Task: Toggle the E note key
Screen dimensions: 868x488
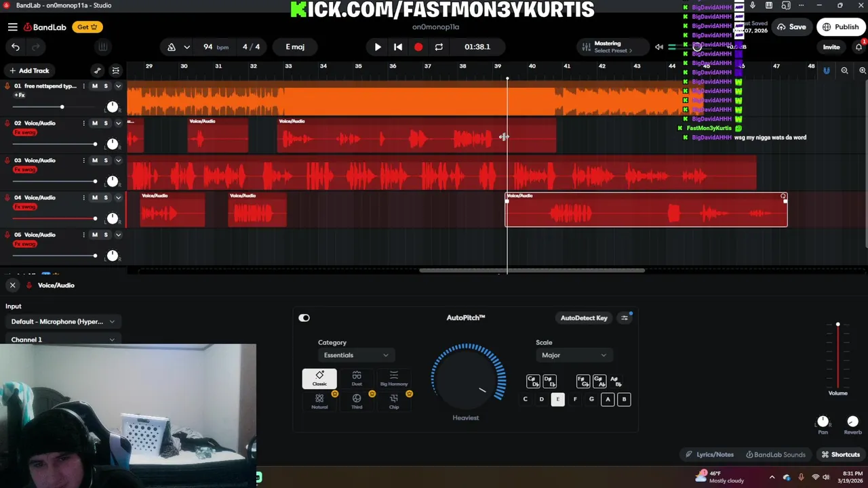Action: click(557, 399)
